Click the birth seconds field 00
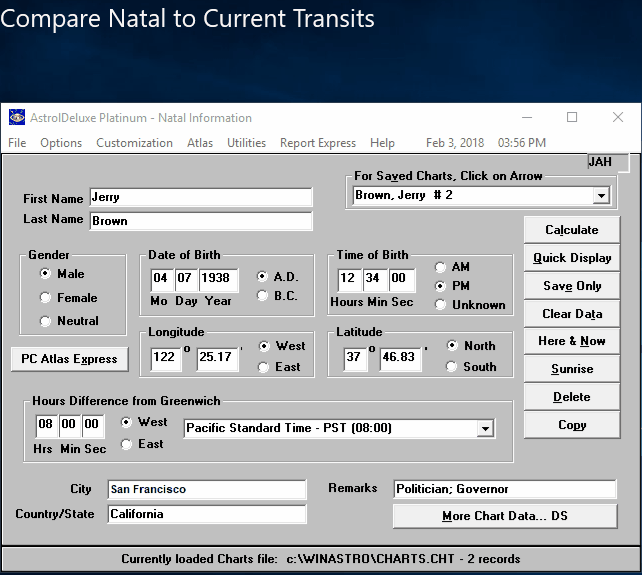Screen dimensions: 642x575 (x=401, y=280)
